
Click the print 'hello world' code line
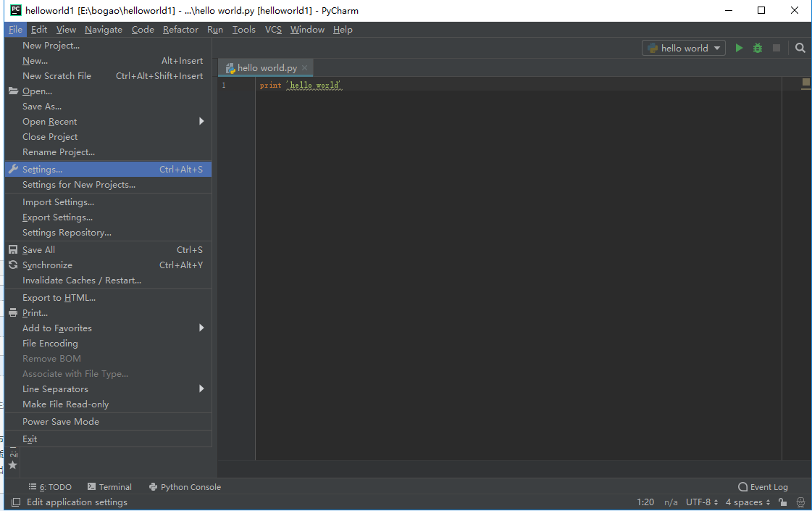coord(301,85)
